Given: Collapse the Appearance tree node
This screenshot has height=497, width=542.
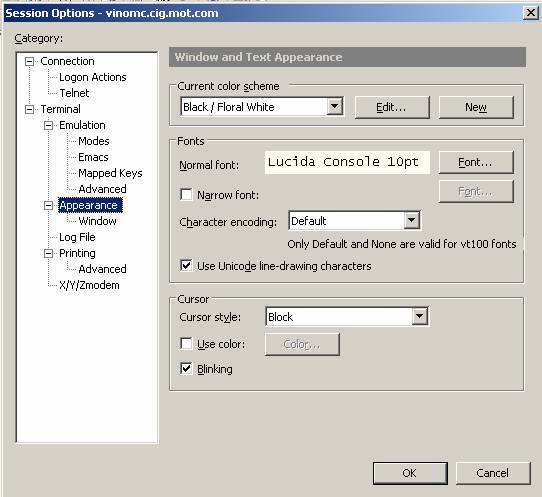Looking at the screenshot, I should pos(49,206).
